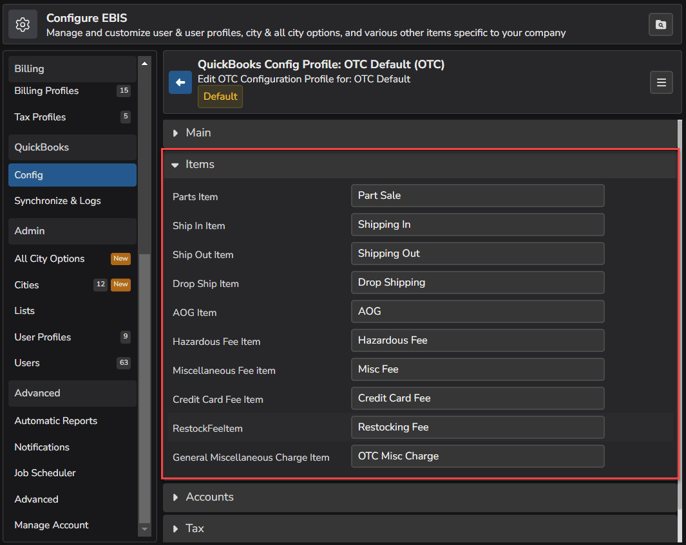Click the Parts Item input field
Screen dimensions: 686x545
477,196
